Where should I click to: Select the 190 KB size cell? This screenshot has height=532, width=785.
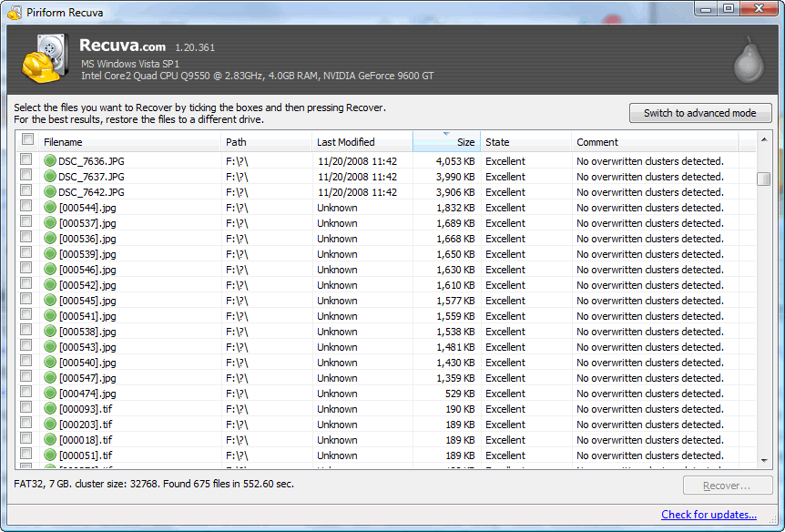(460, 409)
